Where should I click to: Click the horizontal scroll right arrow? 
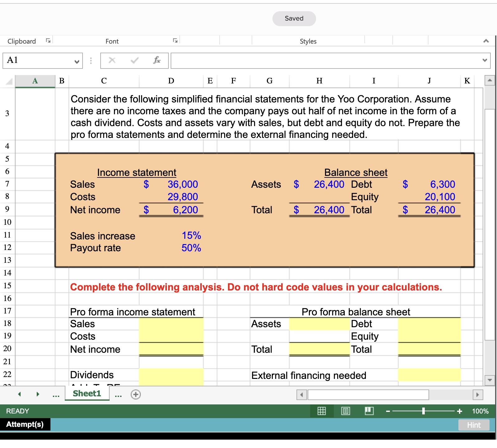coord(478,395)
